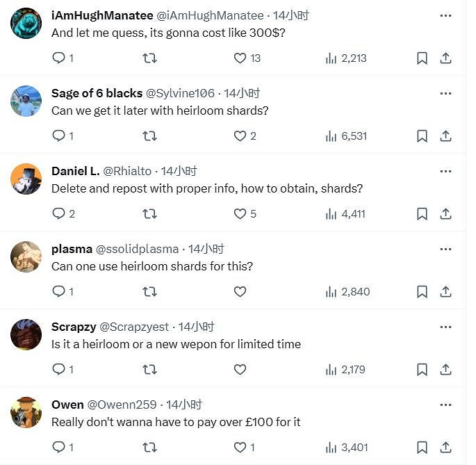This screenshot has height=465, width=476.
Task: Open Daniel L.'s tweet timestamp
Action: pos(179,171)
